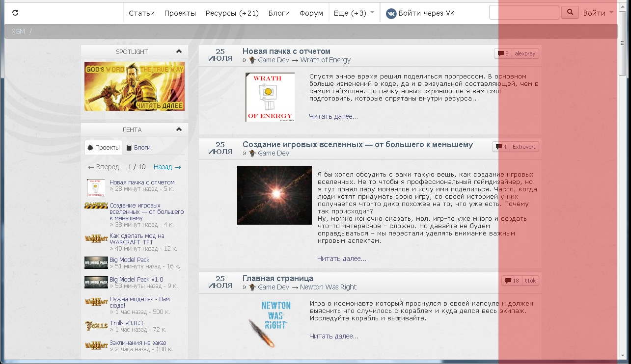The width and height of the screenshot is (631, 364).
Task: Open the Войти dropdown in the top-right
Action: click(x=598, y=13)
